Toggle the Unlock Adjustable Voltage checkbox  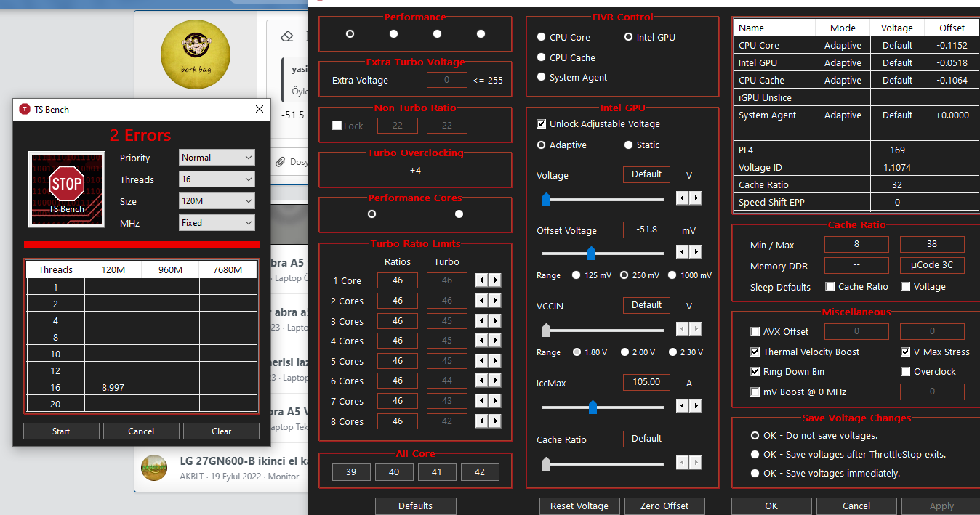(542, 124)
